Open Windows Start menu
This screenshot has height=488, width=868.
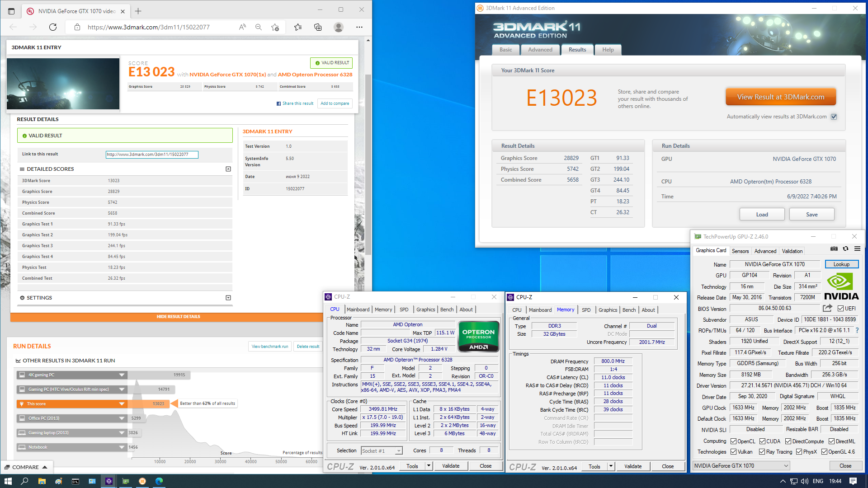[8, 481]
